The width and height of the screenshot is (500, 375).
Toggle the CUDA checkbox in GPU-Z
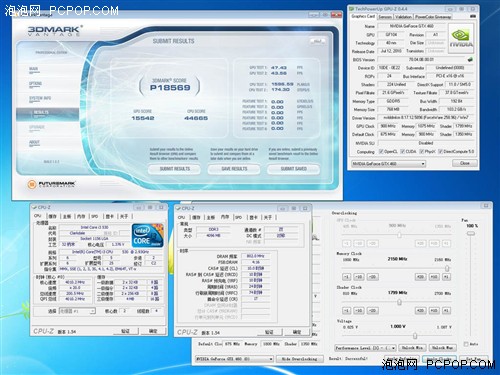pos(403,152)
